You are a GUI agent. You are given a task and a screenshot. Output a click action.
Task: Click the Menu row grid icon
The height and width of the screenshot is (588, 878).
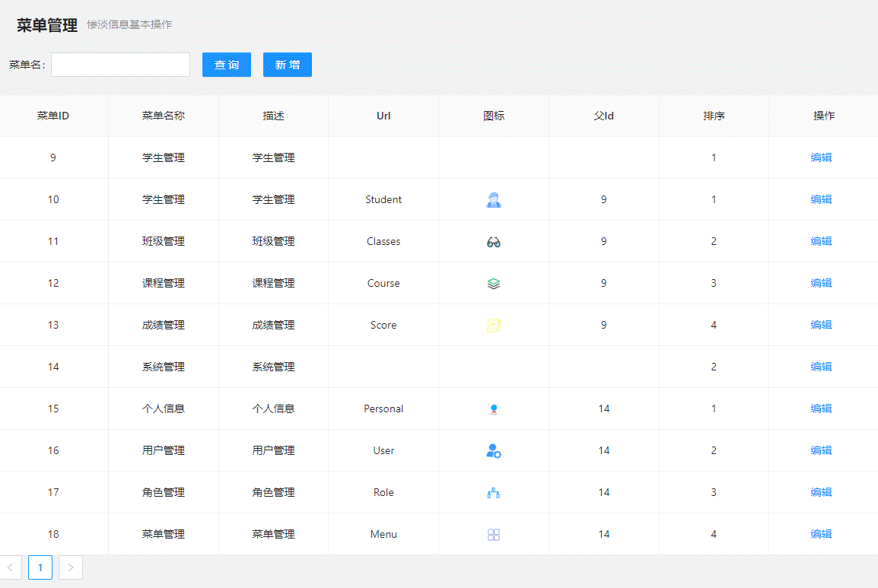[x=493, y=535]
